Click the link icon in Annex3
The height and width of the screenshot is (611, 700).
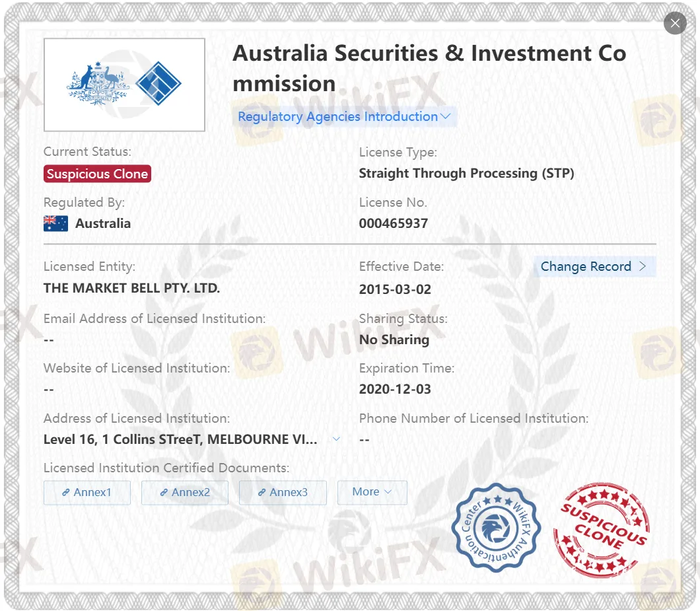(x=262, y=492)
